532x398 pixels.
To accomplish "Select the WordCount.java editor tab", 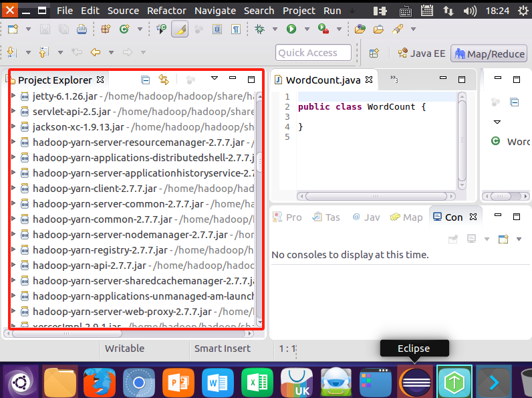I will click(x=323, y=80).
